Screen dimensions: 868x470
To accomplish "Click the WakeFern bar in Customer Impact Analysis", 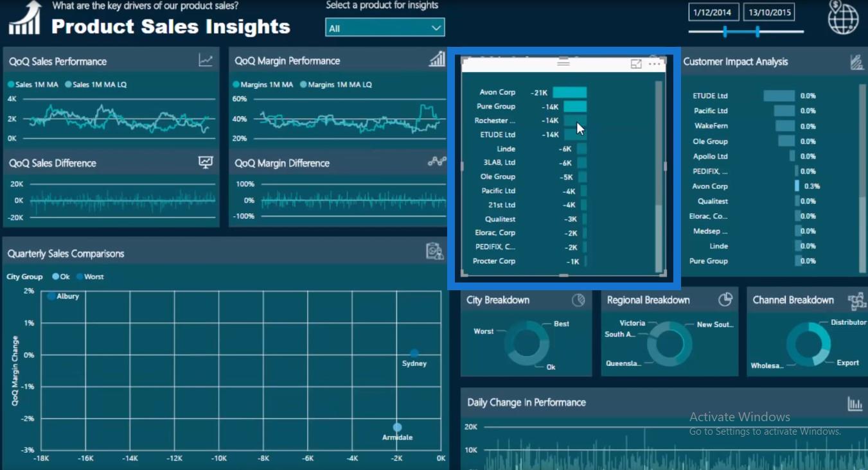I will click(785, 126).
